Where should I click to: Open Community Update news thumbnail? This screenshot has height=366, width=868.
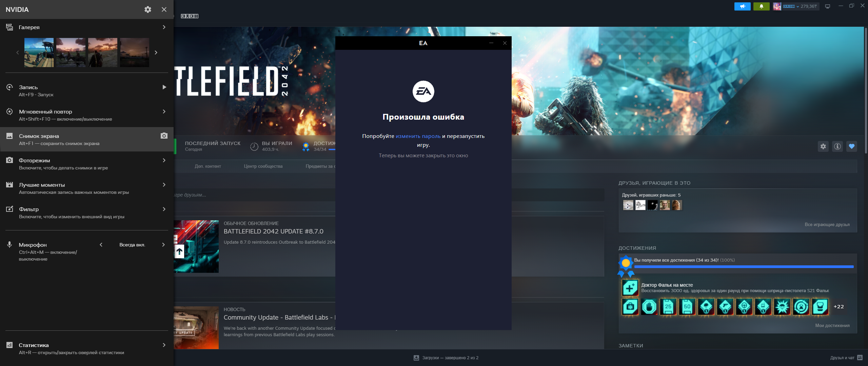(196, 328)
